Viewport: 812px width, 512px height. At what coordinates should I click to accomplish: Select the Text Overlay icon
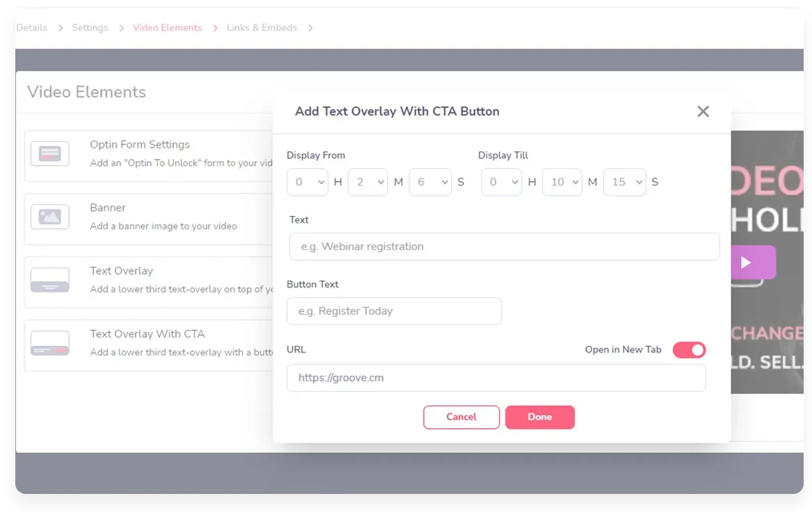click(49, 280)
